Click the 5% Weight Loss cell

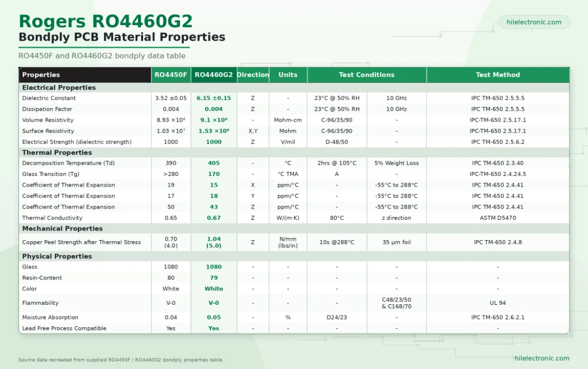pyautogui.click(x=396, y=163)
